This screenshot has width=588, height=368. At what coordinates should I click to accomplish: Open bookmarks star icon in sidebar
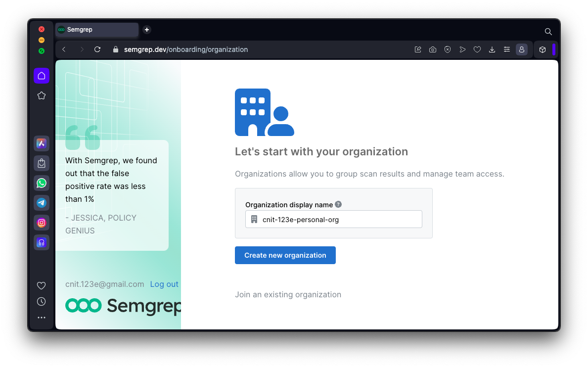point(41,95)
